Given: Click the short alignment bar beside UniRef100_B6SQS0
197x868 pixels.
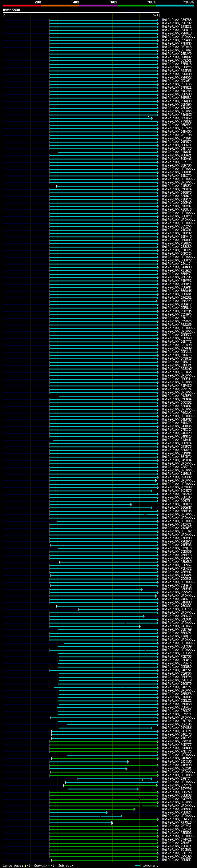Looking at the screenshot, I should pyautogui.click(x=101, y=118).
